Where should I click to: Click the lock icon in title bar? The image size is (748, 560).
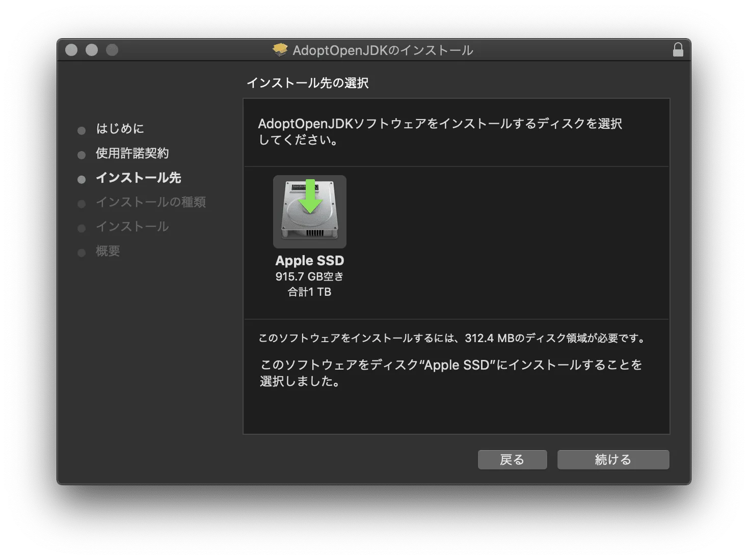tap(678, 49)
